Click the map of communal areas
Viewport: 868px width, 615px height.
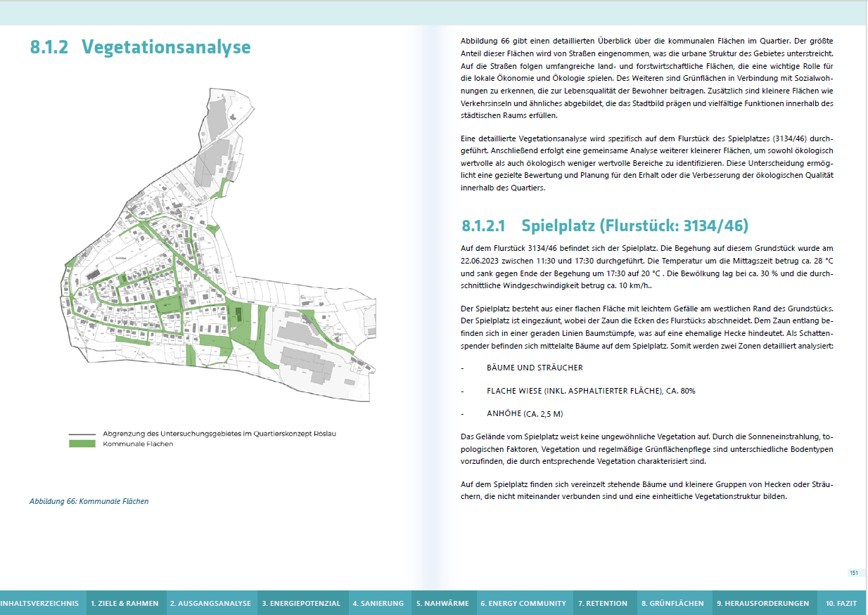coord(219,245)
